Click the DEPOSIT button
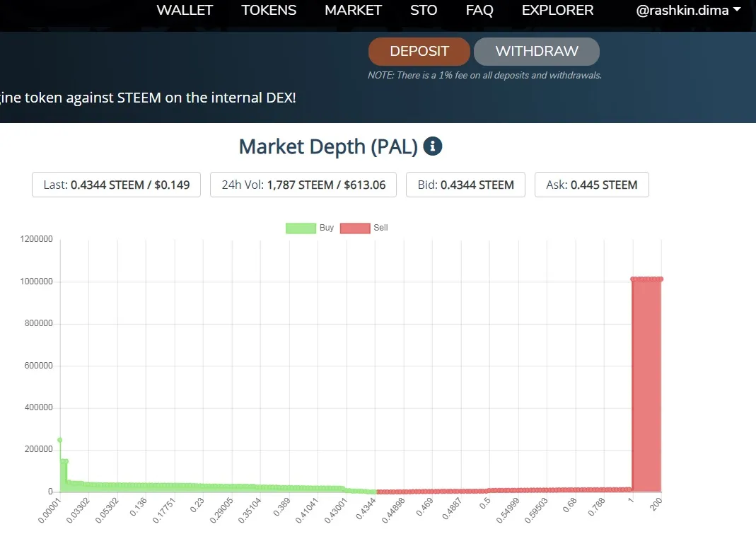 [x=419, y=51]
